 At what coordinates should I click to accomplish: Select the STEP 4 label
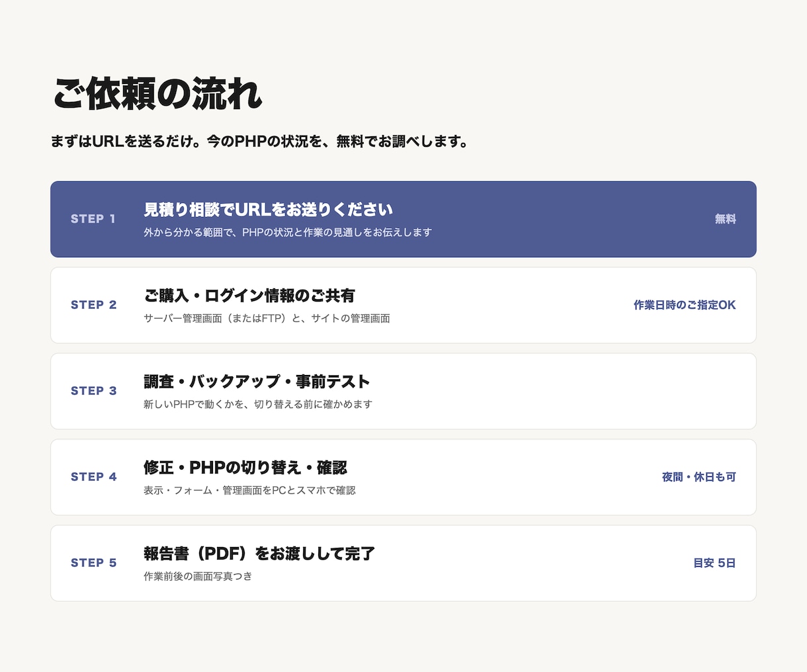(x=94, y=477)
